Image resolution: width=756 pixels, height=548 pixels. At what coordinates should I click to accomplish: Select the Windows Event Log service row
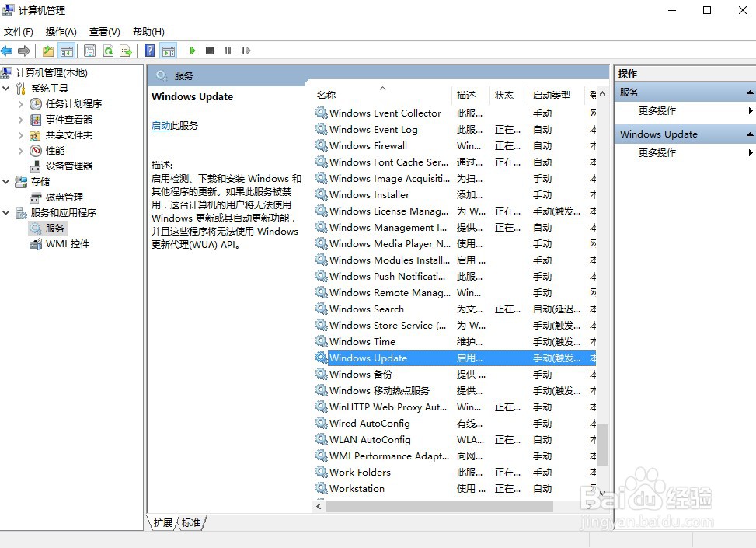tap(455, 130)
